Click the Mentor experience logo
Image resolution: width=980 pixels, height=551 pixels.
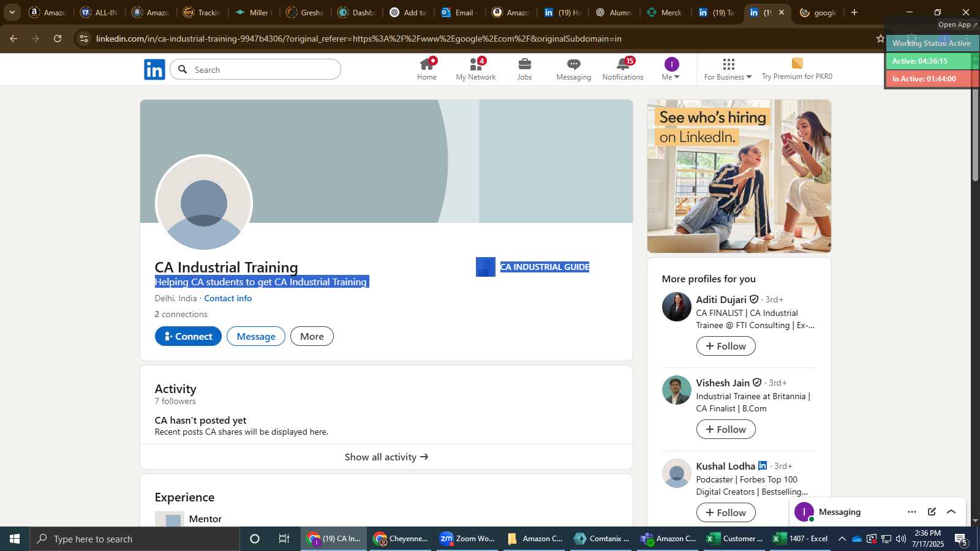pos(170,519)
